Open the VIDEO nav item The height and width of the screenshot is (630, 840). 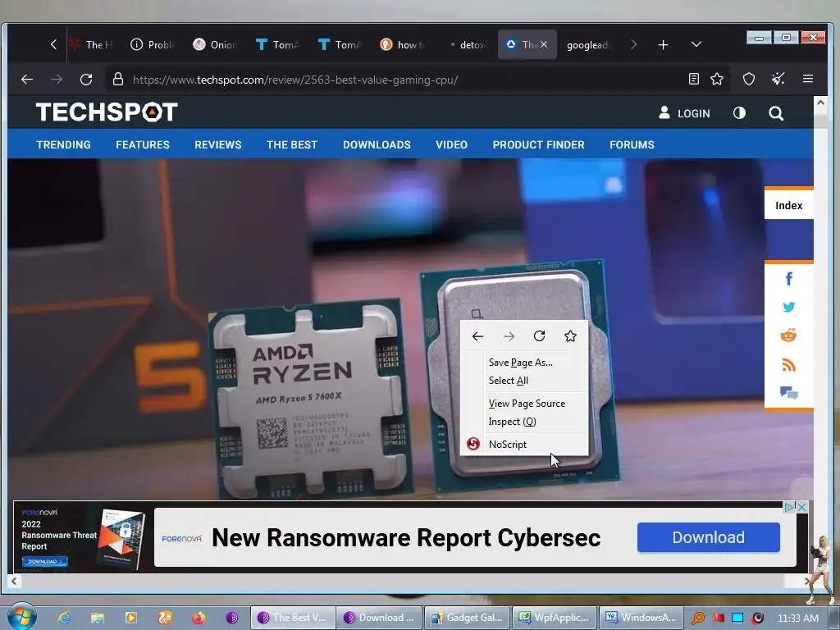pyautogui.click(x=451, y=144)
